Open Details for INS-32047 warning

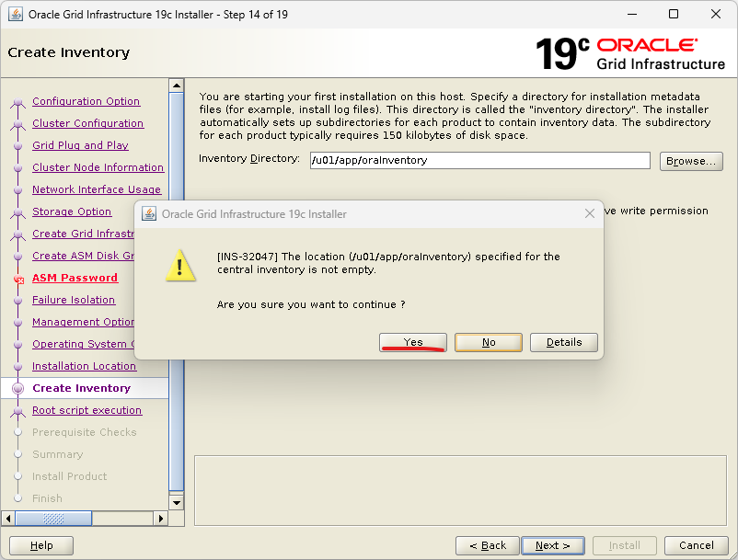click(564, 342)
